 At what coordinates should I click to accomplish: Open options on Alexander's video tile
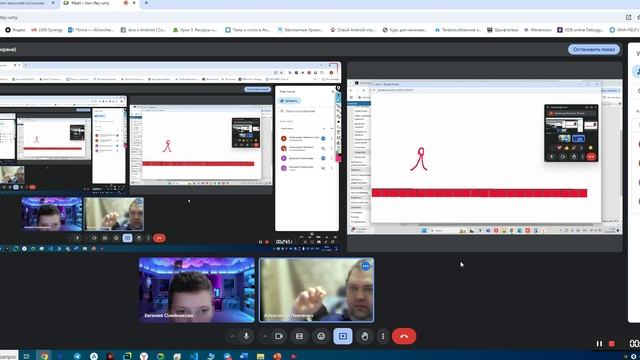tap(365, 266)
